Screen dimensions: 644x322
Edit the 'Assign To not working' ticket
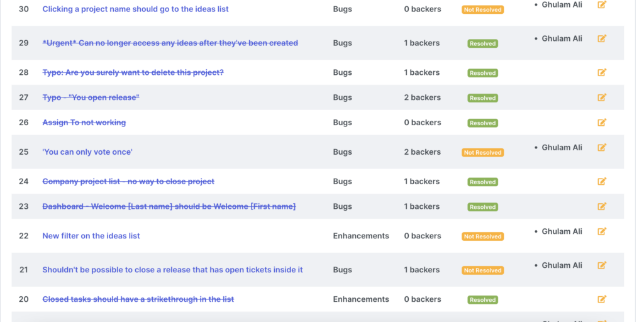(602, 123)
